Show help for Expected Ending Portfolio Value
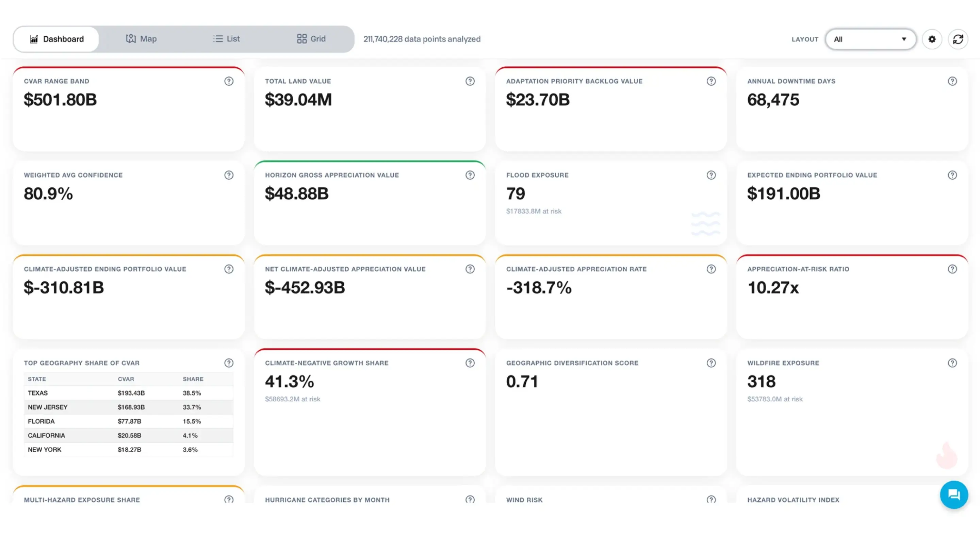980x551 pixels. [952, 175]
